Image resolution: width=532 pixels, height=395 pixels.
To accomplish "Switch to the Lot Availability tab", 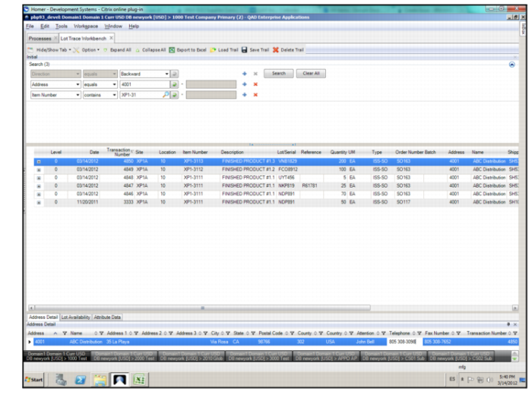I will point(76,318).
